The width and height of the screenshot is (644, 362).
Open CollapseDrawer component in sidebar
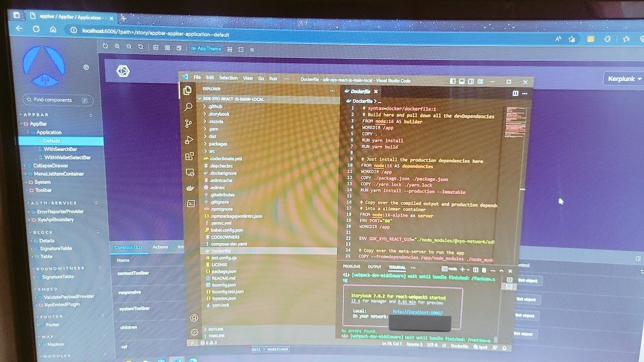(x=50, y=165)
